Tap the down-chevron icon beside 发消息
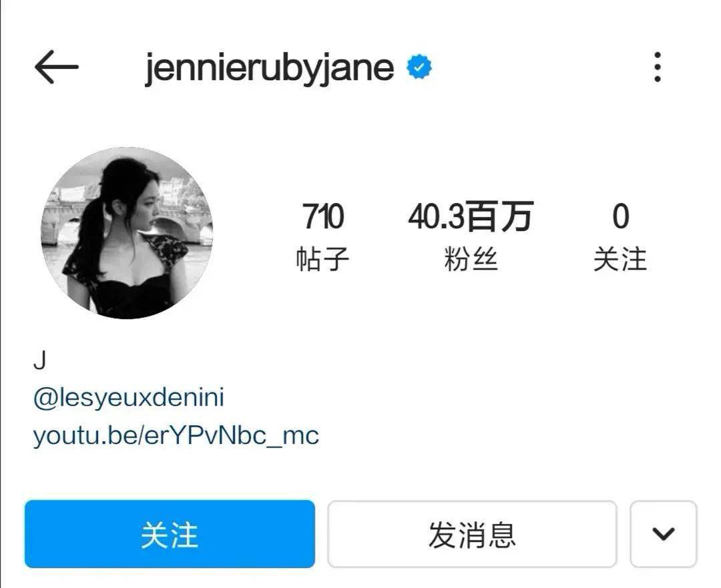 (664, 534)
